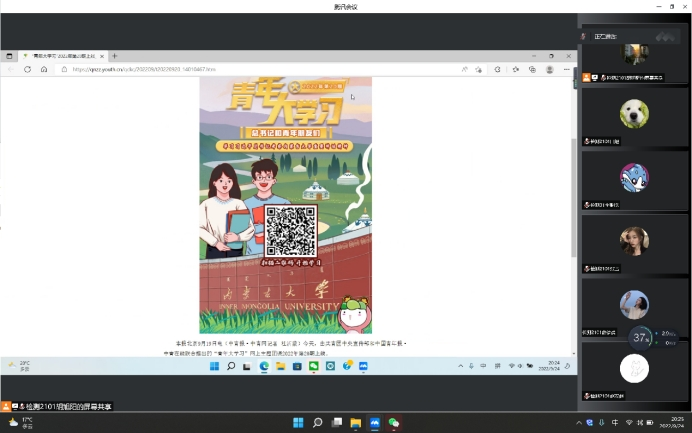Open WeChat from the bottom taskbar
The height and width of the screenshot is (433, 692).
[394, 422]
